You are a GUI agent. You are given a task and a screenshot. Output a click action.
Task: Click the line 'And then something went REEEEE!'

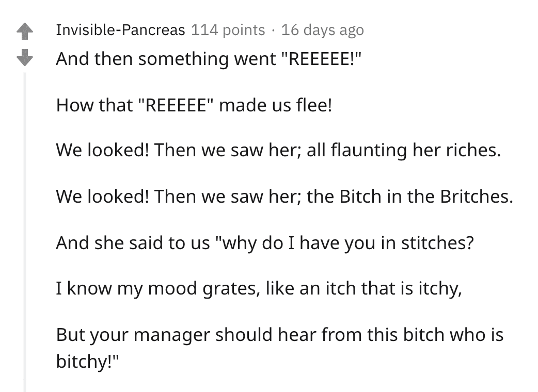click(x=209, y=59)
